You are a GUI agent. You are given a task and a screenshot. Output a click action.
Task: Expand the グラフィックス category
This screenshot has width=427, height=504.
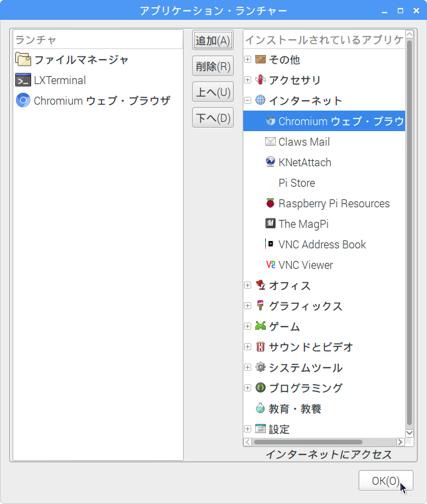point(247,305)
